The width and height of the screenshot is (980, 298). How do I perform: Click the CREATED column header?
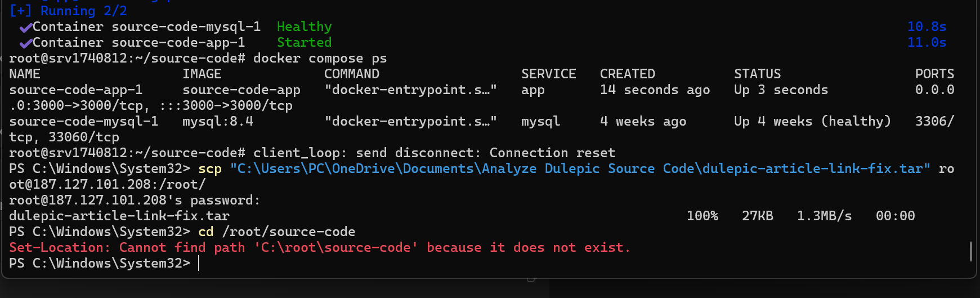point(628,74)
